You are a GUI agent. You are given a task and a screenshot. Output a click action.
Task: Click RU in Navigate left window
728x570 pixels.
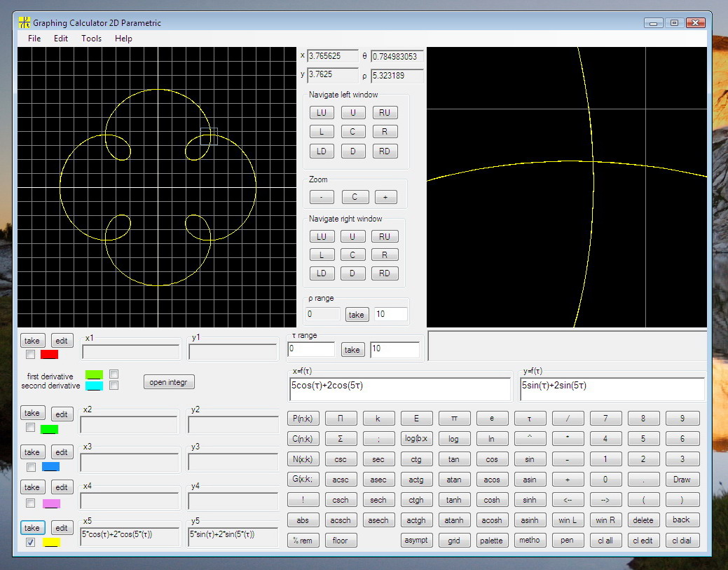tap(385, 112)
